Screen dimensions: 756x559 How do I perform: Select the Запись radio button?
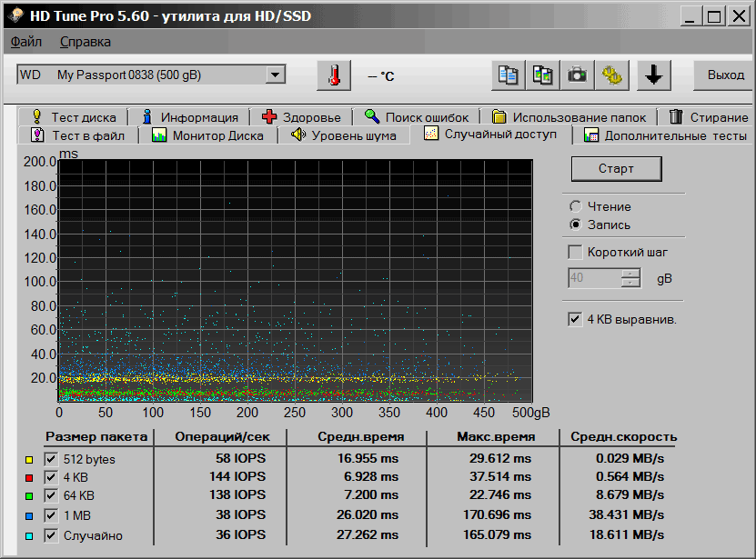coord(576,225)
